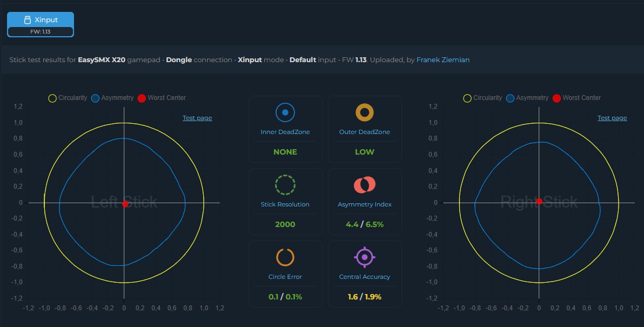Click the FW: 1.13 firmware label
The image size is (644, 327).
pyautogui.click(x=40, y=32)
